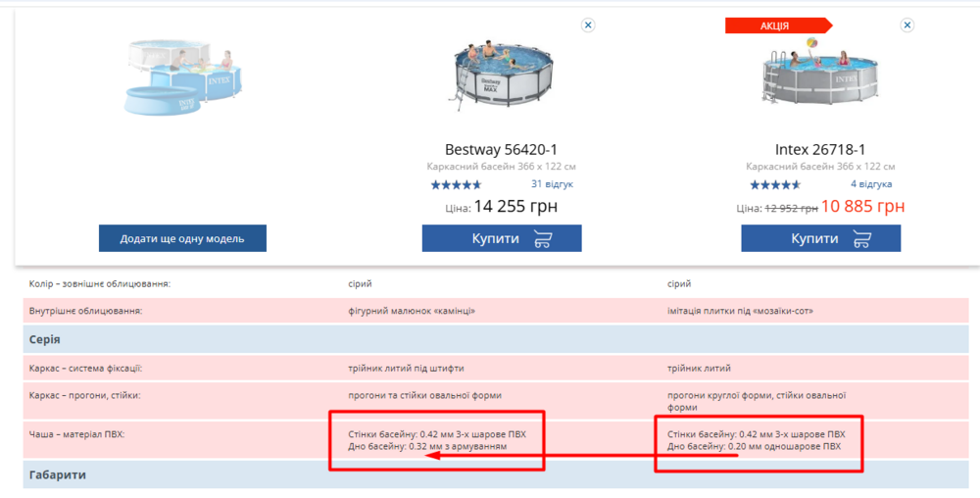This screenshot has height=498, width=980.
Task: Open the Bestway 56420-1 product title
Action: pyautogui.click(x=501, y=150)
